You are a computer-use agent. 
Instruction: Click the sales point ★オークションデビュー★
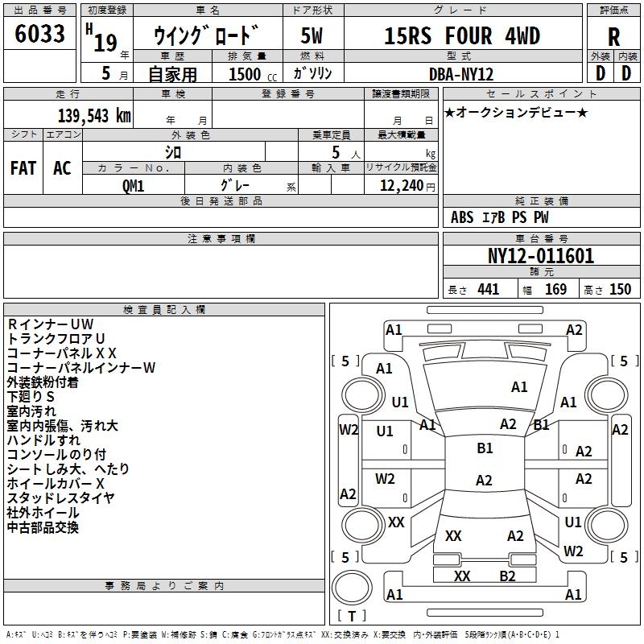[516, 113]
